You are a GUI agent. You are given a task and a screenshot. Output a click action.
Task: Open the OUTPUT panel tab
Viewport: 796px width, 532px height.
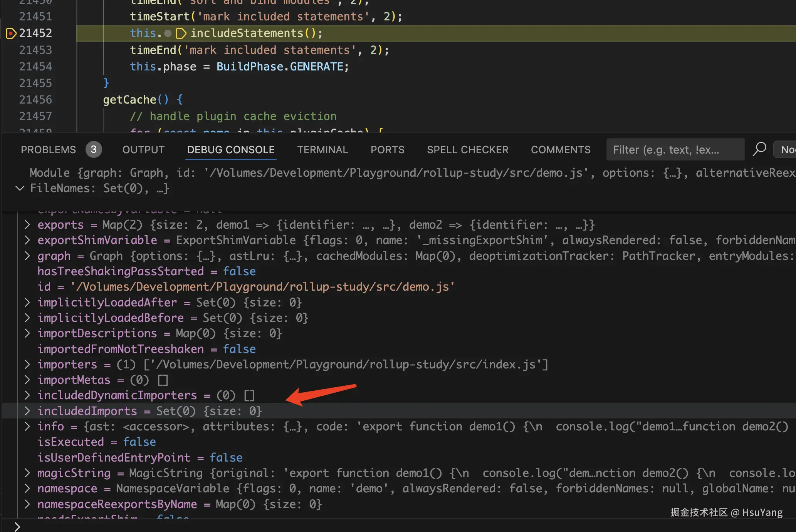[x=143, y=150]
